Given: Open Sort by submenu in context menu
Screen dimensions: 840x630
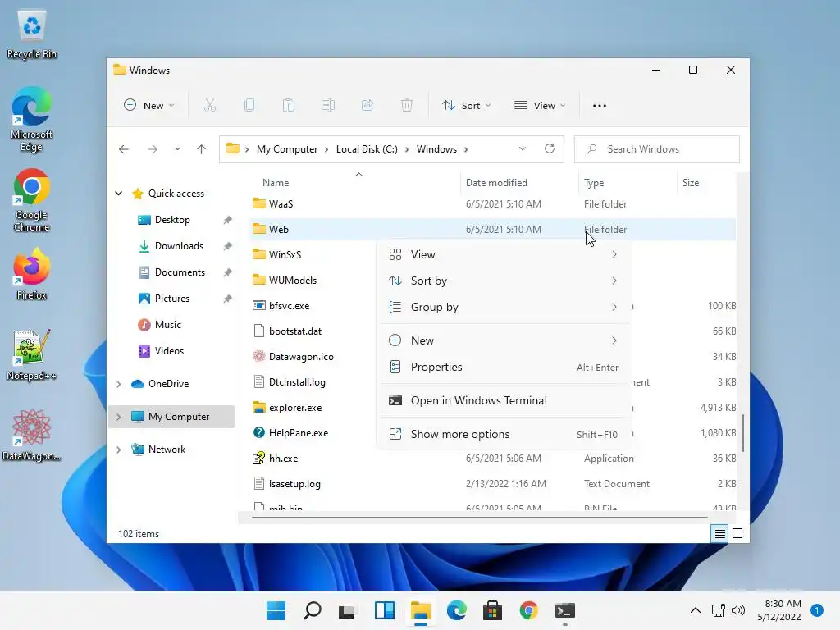Looking at the screenshot, I should point(504,281).
